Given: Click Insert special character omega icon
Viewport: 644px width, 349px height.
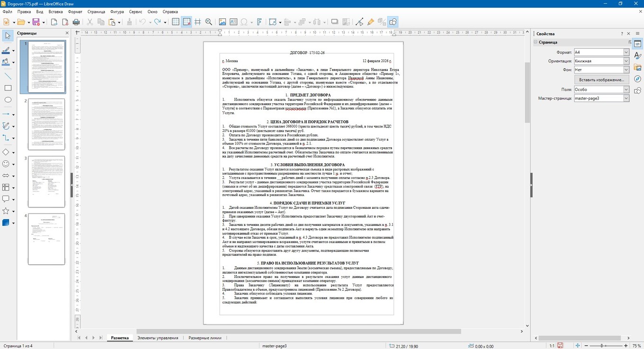Looking at the screenshot, I should pos(244,22).
